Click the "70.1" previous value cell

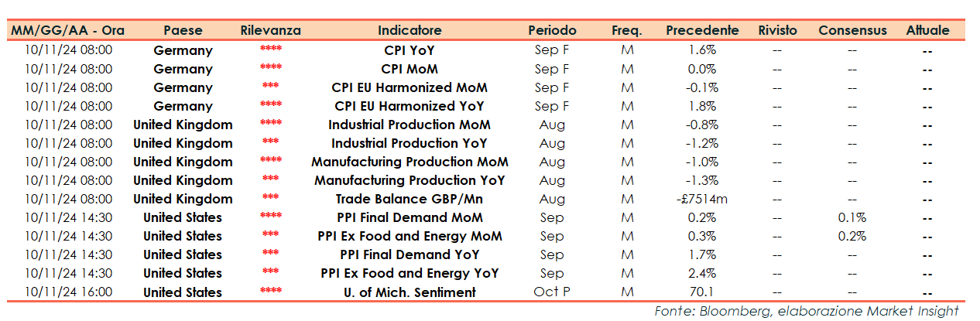click(702, 292)
